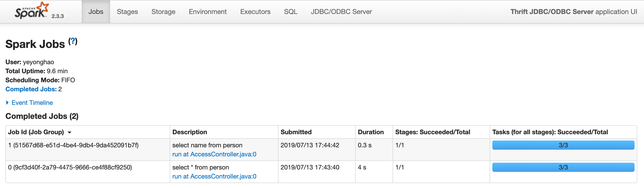Select the Jobs tab
The image size is (644, 188).
point(96,12)
